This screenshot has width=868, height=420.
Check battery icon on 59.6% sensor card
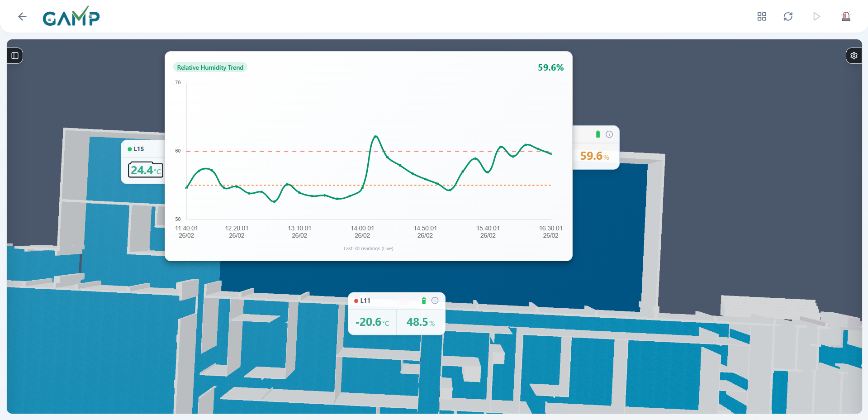[598, 134]
